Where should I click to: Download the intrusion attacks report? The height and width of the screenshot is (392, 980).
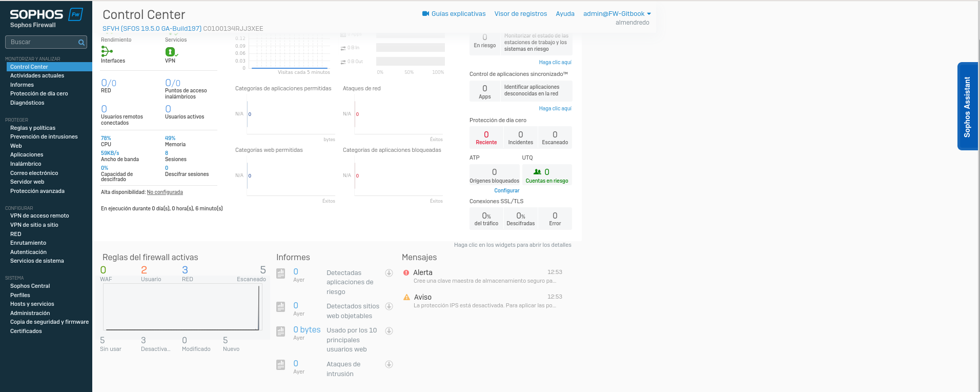coord(389,364)
